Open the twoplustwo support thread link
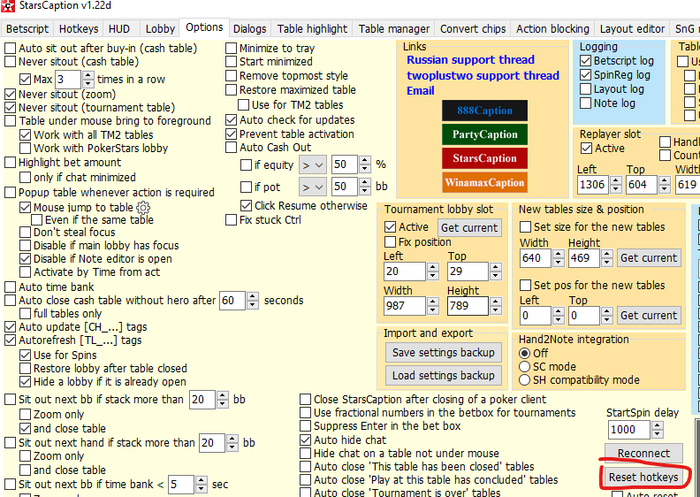This screenshot has width=700, height=497. (x=483, y=75)
